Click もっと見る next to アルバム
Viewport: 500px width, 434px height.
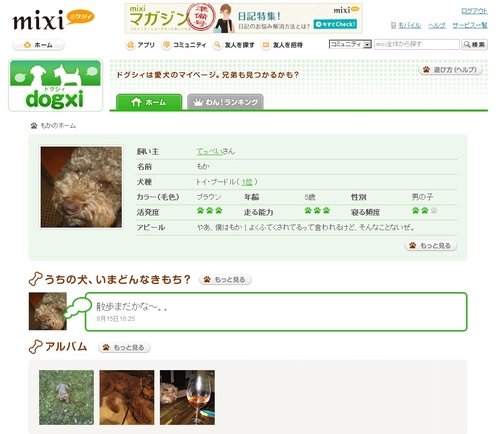[124, 347]
